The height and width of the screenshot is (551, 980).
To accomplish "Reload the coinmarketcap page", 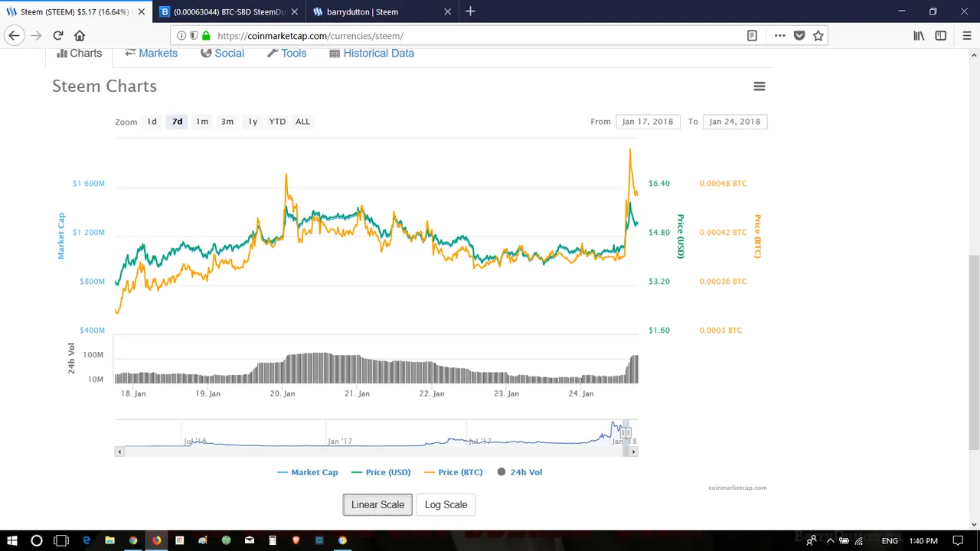I will tap(58, 35).
